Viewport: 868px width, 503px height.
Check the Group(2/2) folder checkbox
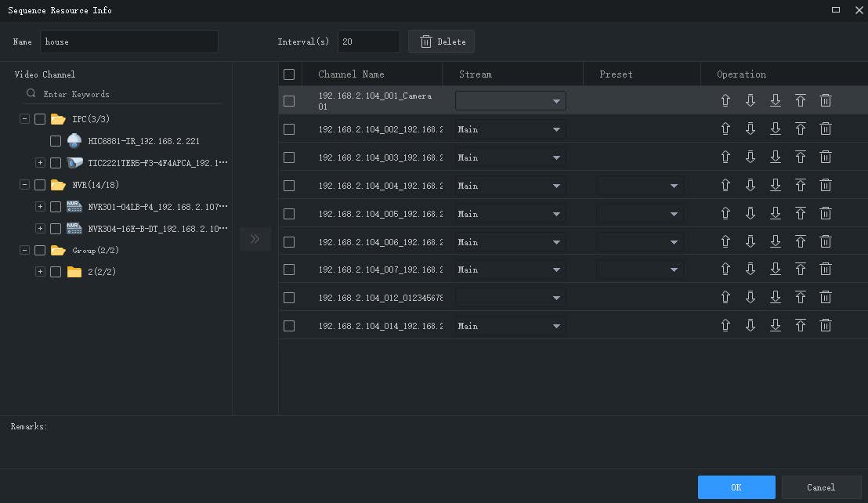click(40, 250)
